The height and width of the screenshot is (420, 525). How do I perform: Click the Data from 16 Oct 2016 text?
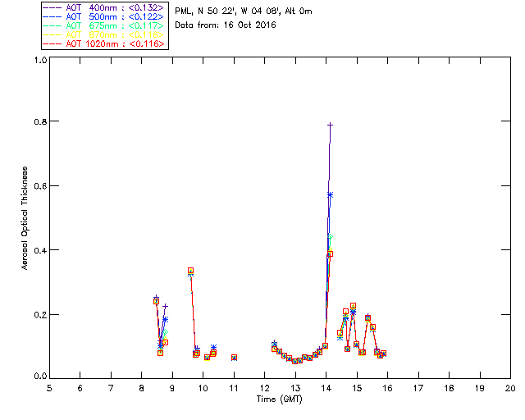(x=226, y=25)
